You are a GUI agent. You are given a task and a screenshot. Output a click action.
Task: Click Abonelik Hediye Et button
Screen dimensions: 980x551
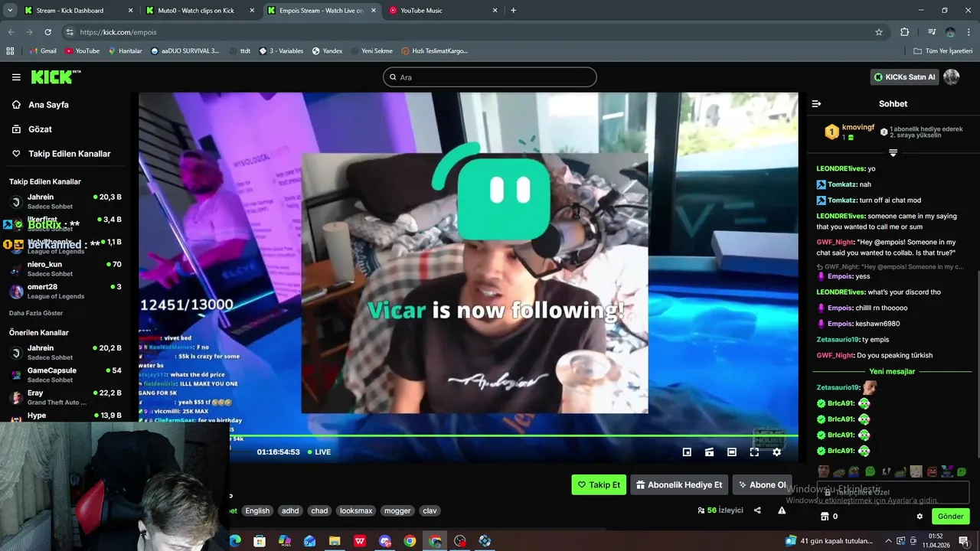coord(679,485)
